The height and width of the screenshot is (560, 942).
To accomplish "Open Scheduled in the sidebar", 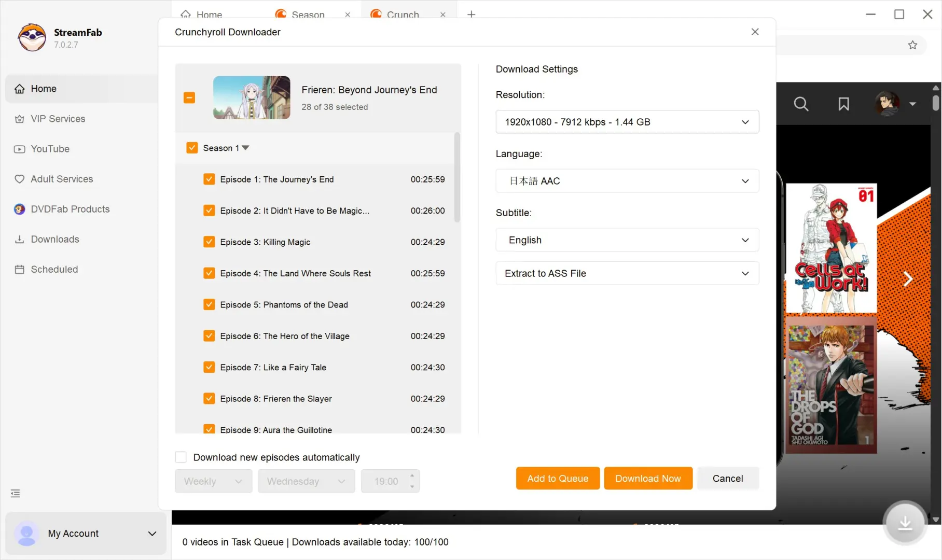I will pyautogui.click(x=54, y=269).
